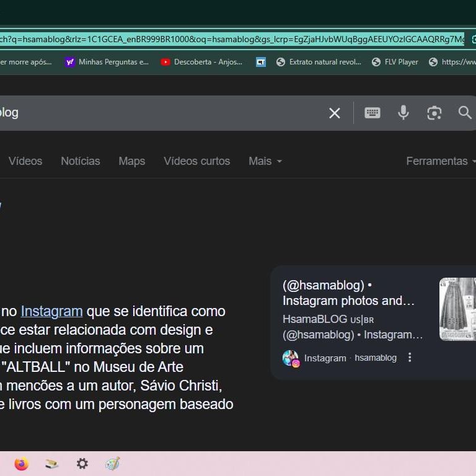Open the Extrato natural revol... bookmark
This screenshot has height=476, width=476.
(319, 62)
